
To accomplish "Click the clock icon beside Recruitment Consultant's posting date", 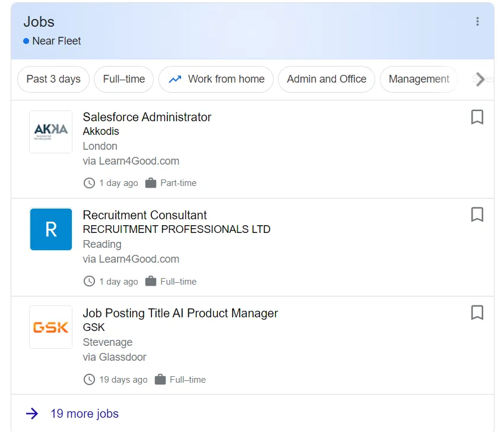I will tap(89, 281).
